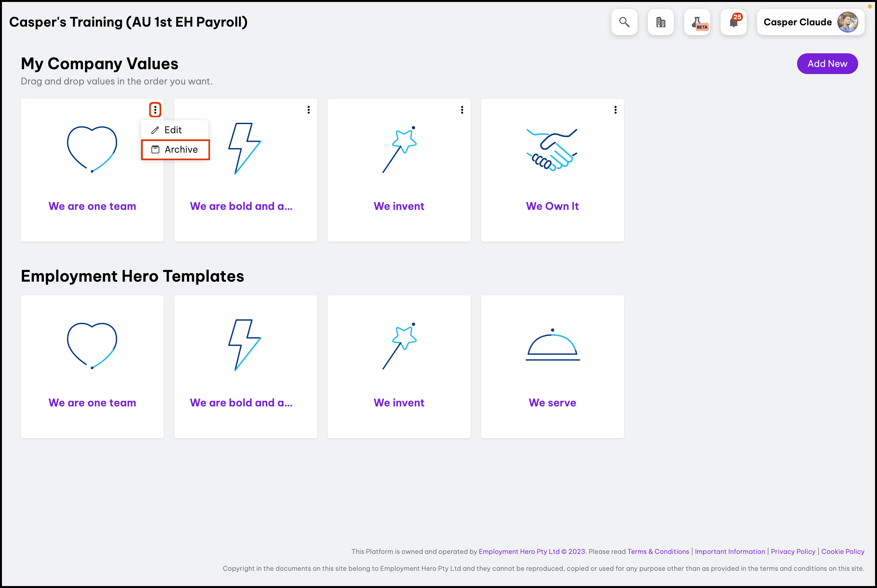The width and height of the screenshot is (877, 588).
Task: Click the heart icon on first value card
Action: tap(92, 149)
